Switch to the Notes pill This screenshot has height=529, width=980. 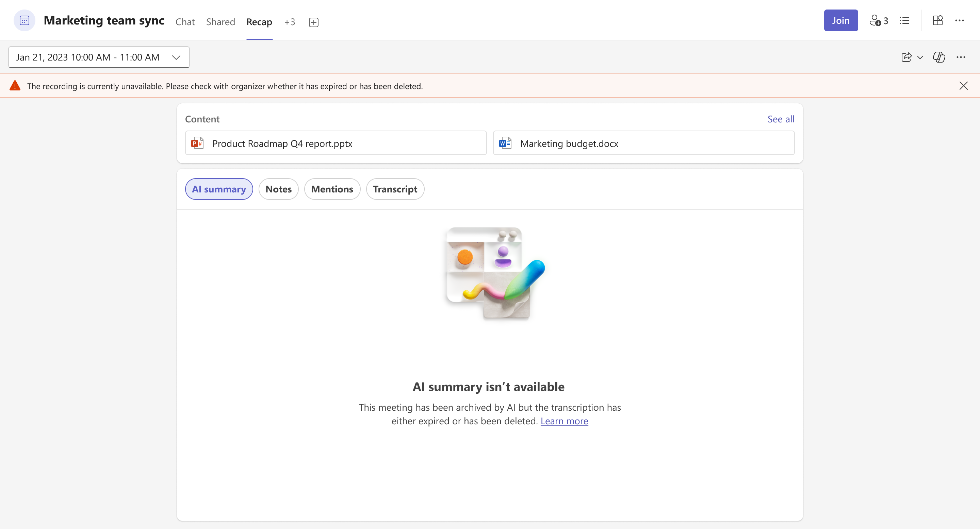pos(278,189)
